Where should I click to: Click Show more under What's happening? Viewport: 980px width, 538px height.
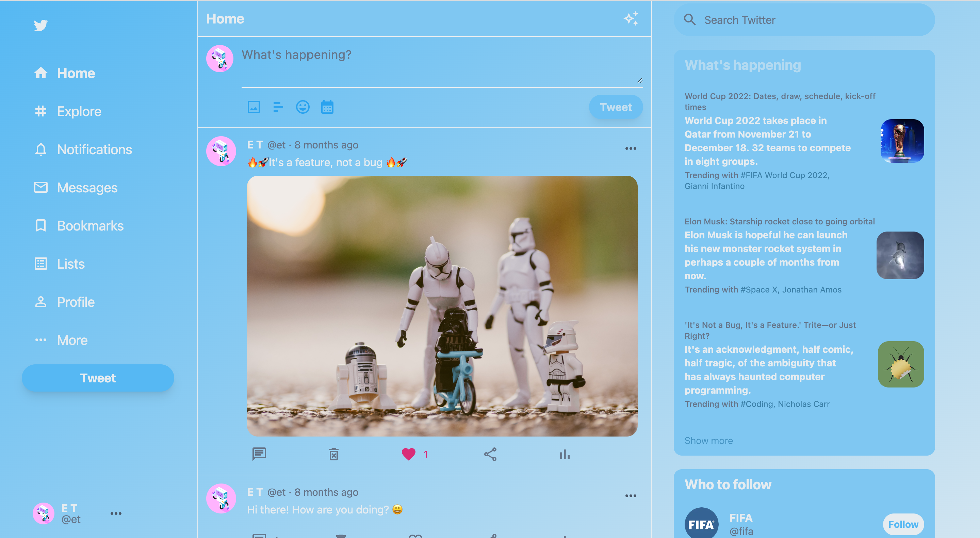click(x=708, y=441)
